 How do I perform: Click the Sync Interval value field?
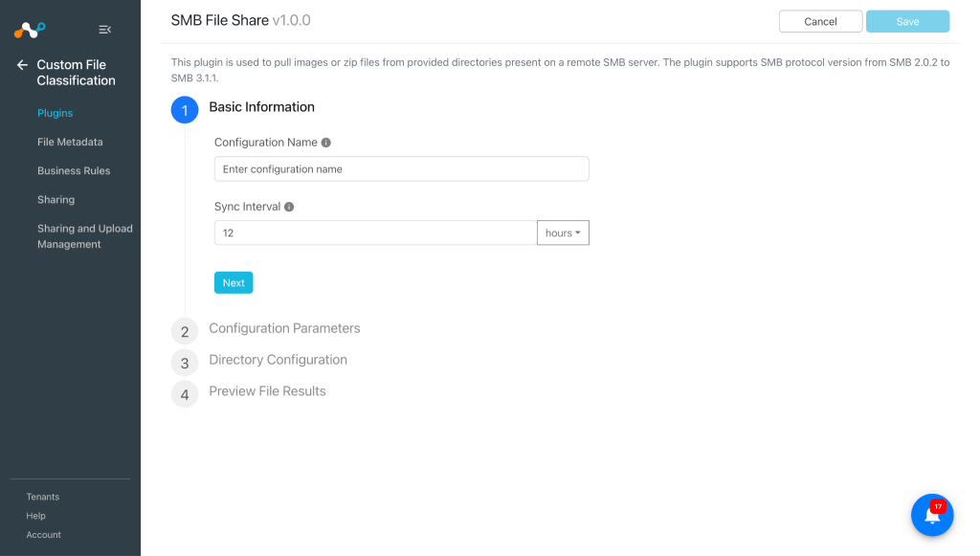[375, 233]
